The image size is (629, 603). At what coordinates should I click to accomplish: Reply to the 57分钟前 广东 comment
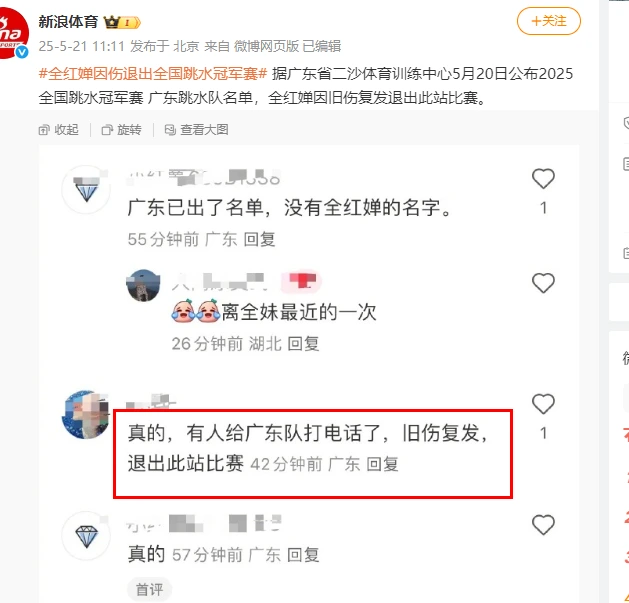[x=303, y=555]
